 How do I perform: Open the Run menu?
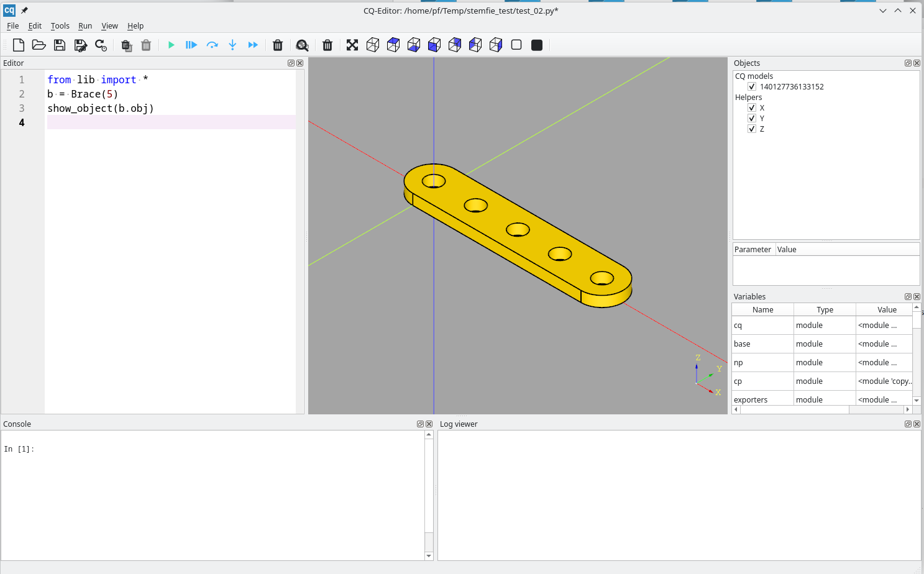85,26
